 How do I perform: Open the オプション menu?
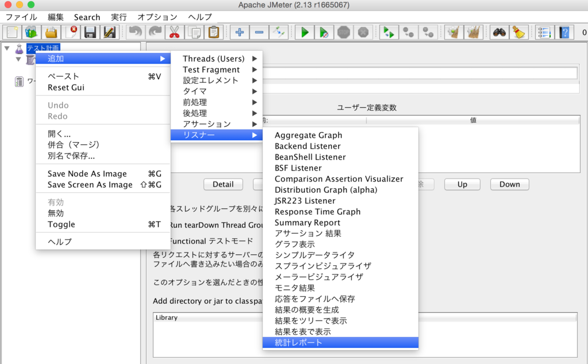click(x=157, y=17)
